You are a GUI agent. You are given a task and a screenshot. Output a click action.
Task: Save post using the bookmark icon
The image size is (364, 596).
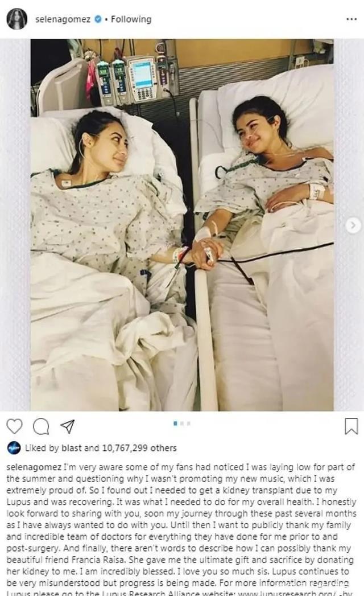click(x=351, y=426)
